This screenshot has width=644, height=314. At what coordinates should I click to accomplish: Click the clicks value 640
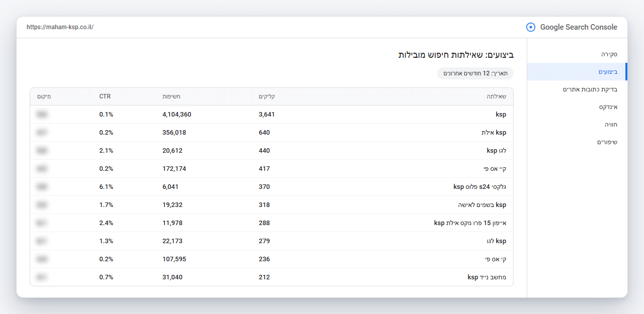[x=264, y=133]
